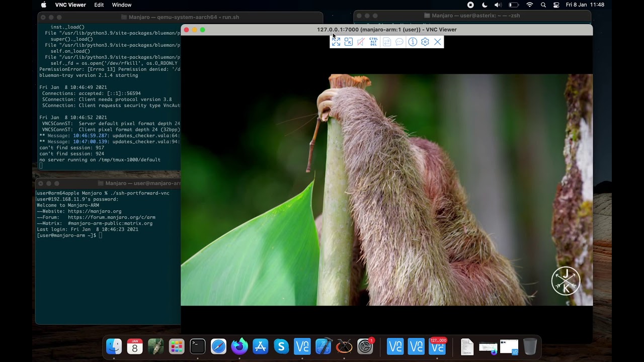Click the PermissionError line in qemu terminal
644x362 pixels.
click(x=110, y=69)
